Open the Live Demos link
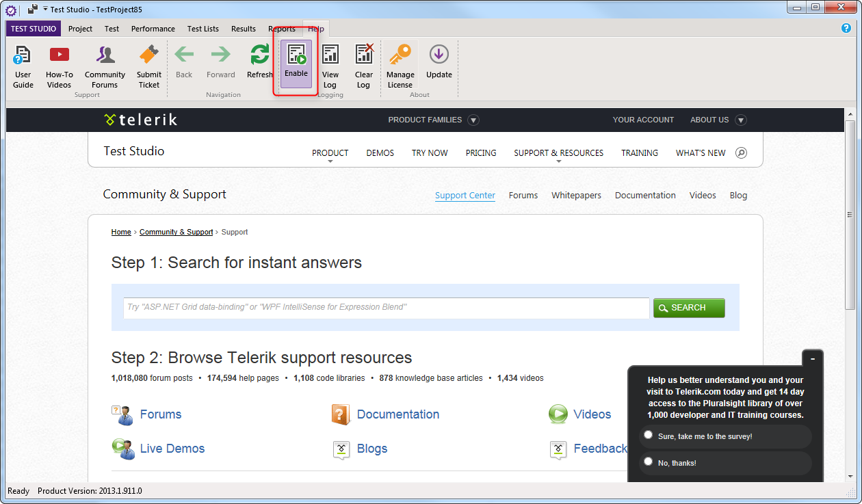This screenshot has height=504, width=862. 172,449
